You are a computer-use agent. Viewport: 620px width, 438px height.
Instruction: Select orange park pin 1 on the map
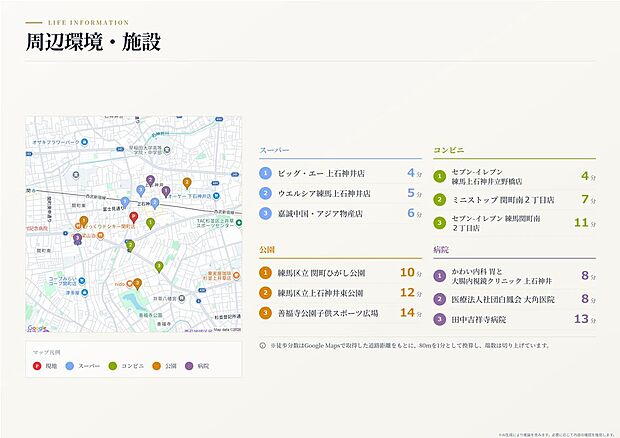click(x=83, y=221)
